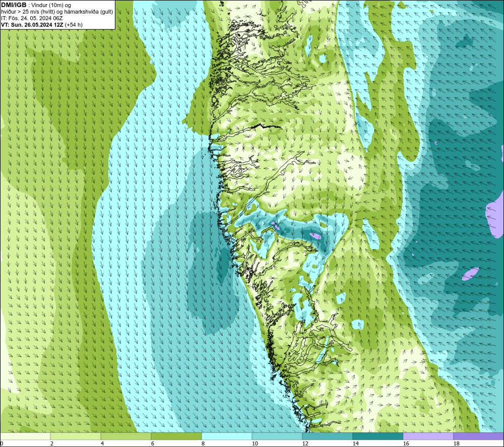Click the valid time 'VT: Sun. 26.05.2024 12Z' line
The image size is (504, 447).
[42, 25]
